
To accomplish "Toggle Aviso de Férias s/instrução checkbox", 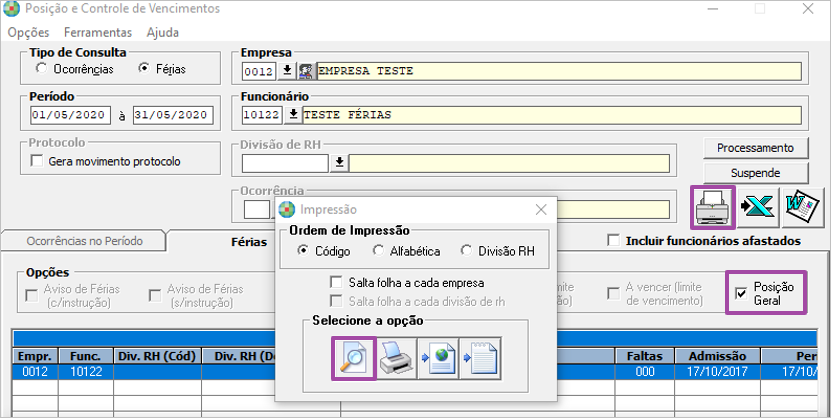I will 155,296.
